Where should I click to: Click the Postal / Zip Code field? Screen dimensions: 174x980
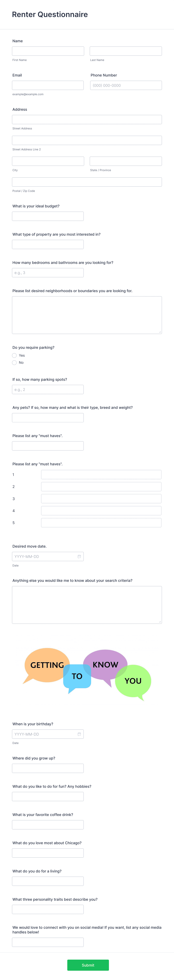(x=87, y=181)
